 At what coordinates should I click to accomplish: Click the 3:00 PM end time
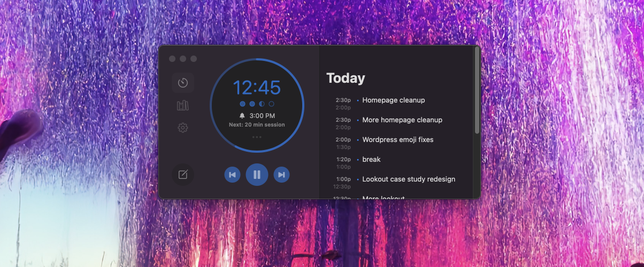pyautogui.click(x=262, y=115)
